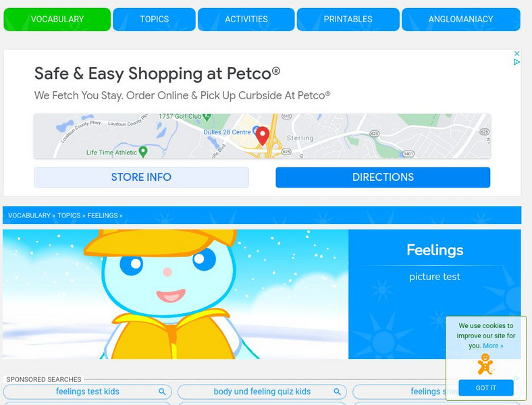Accept cookies with Got It button
Screen dimensions: 532x405
point(486,387)
